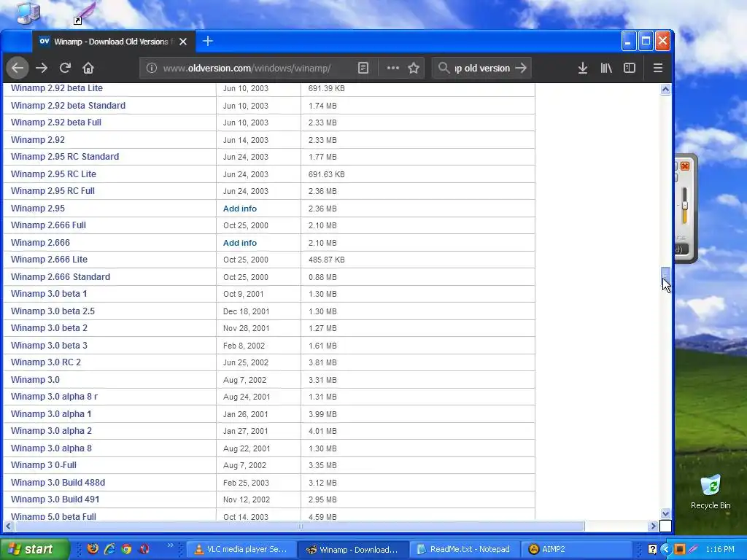The width and height of the screenshot is (747, 560).
Task: Click Add info for Winamp 2.95
Action: [239, 209]
